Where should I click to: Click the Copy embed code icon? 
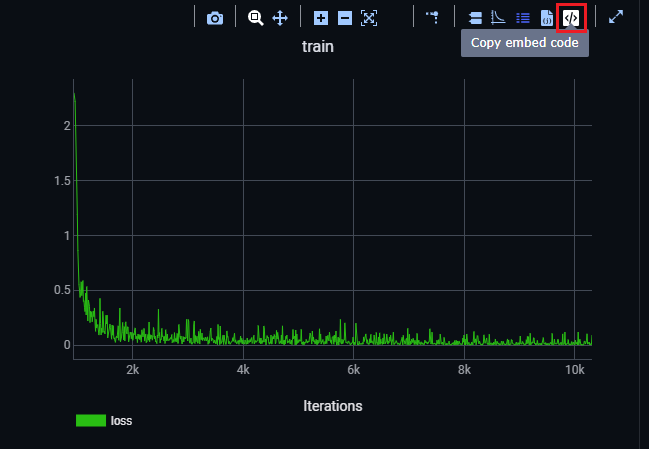click(x=571, y=18)
